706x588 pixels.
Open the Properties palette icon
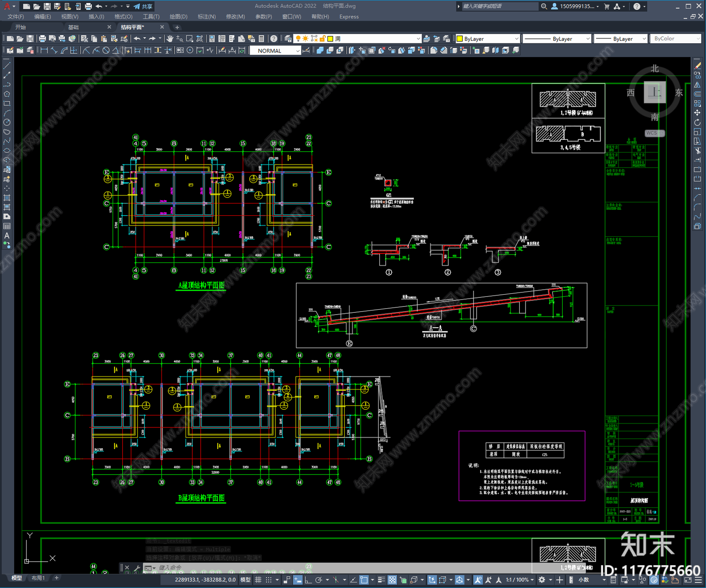click(x=212, y=39)
